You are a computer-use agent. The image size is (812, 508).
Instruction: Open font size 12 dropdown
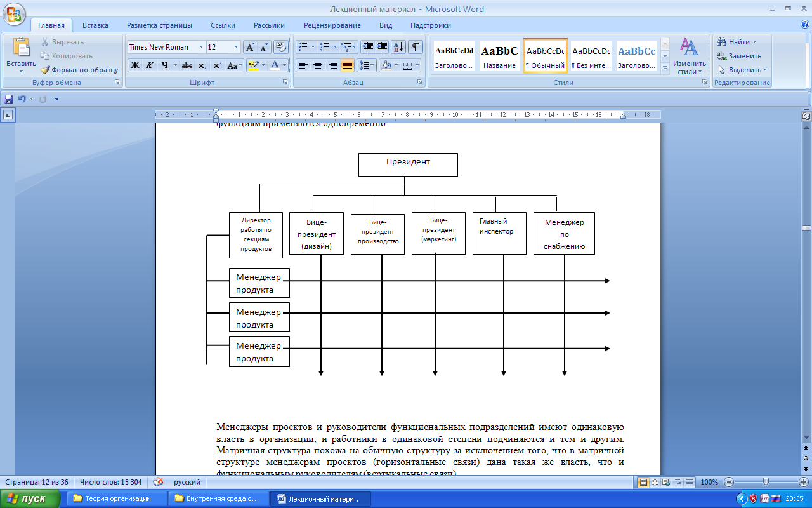236,47
